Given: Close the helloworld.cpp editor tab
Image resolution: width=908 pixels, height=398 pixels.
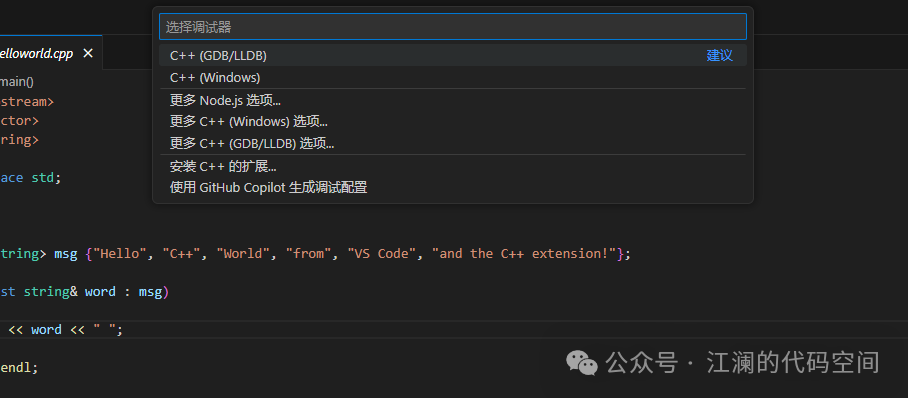Looking at the screenshot, I should click(x=88, y=53).
